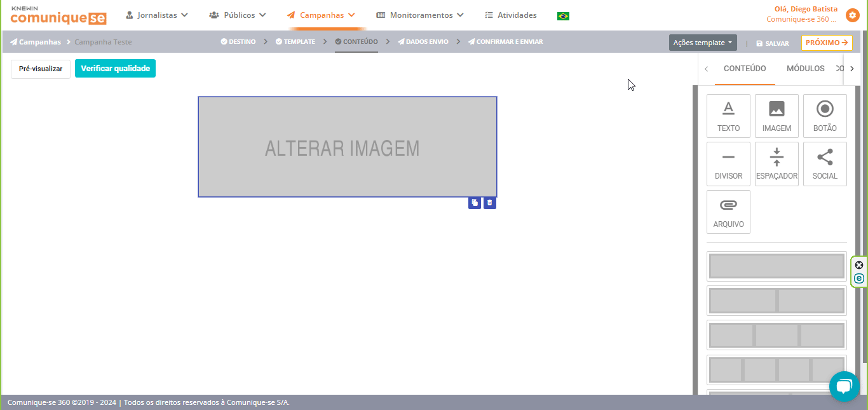
Task: Select the Imagem content block
Action: 776,116
